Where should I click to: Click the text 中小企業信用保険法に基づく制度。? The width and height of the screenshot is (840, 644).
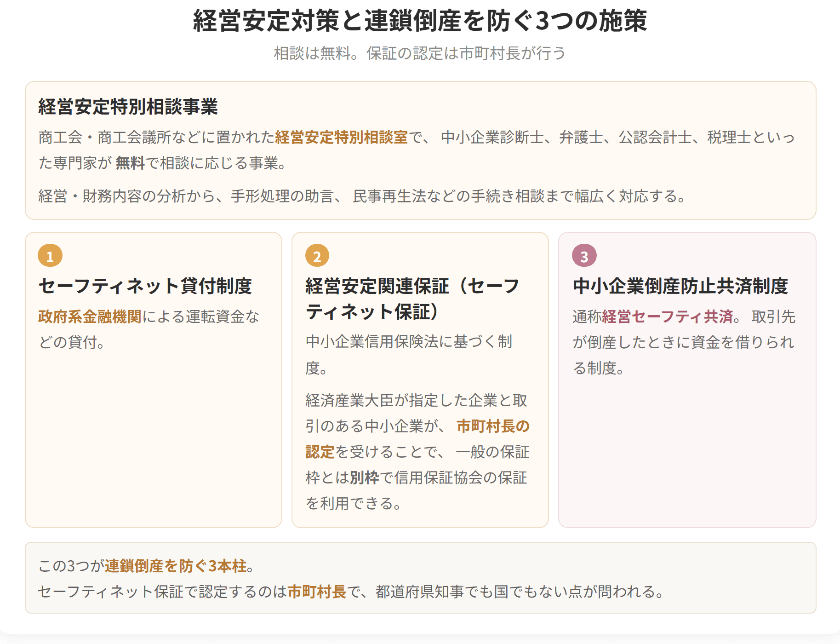pos(409,355)
